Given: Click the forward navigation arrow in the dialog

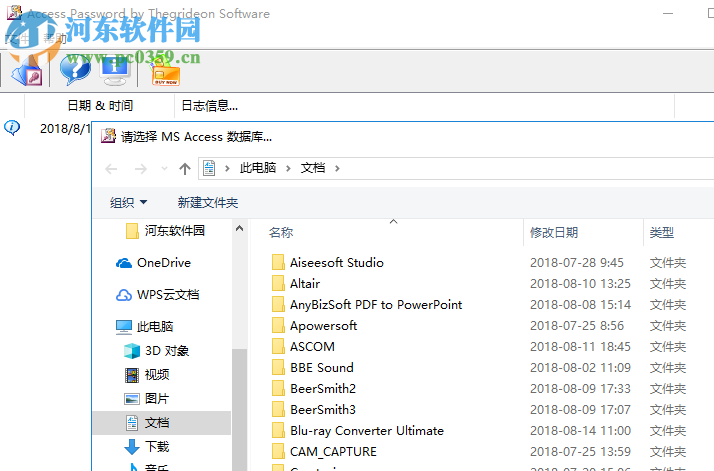Looking at the screenshot, I should (141, 169).
